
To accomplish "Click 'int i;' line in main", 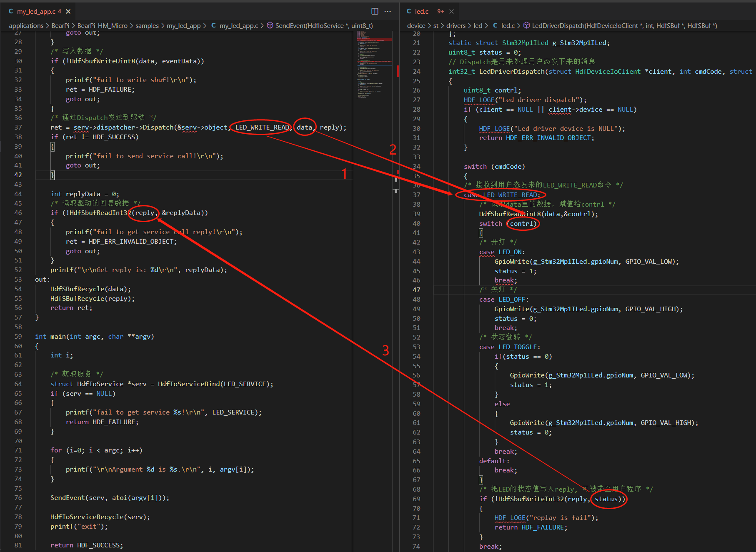I will (62, 355).
